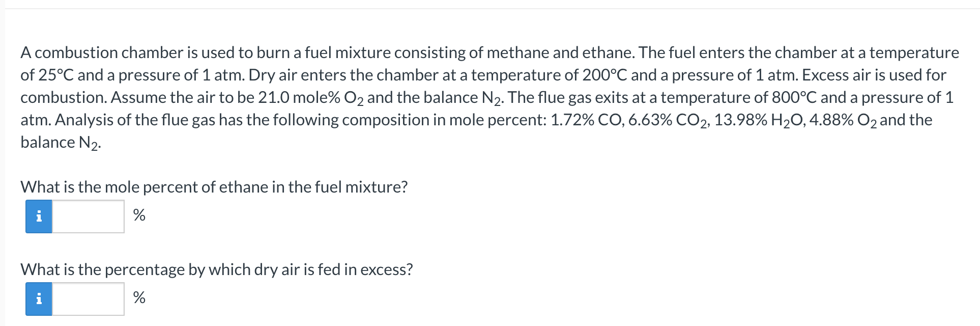
Task: Click the question about mole percent of ethane
Action: (x=214, y=187)
